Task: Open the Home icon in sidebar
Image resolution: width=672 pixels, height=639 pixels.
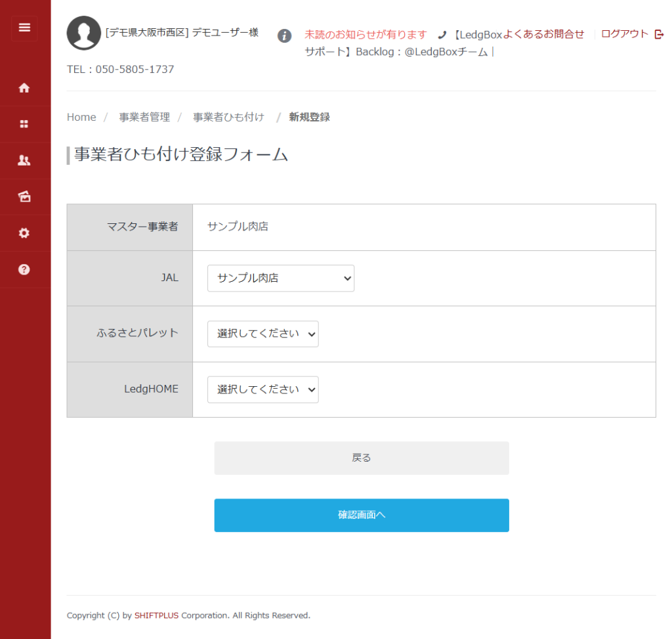Action: (x=24, y=88)
